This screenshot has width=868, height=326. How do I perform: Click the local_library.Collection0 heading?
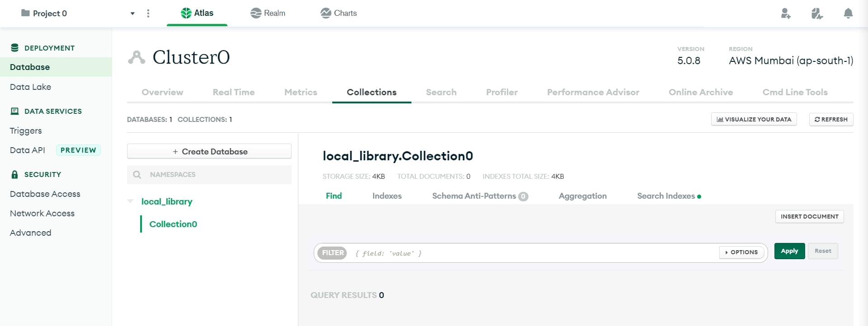pos(398,156)
